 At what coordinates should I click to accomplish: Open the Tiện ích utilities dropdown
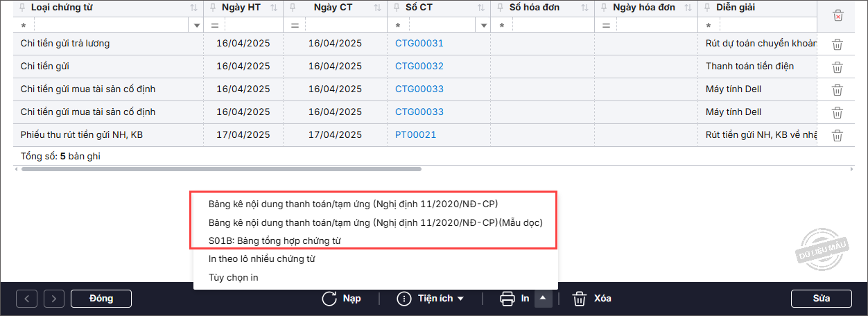point(431,299)
